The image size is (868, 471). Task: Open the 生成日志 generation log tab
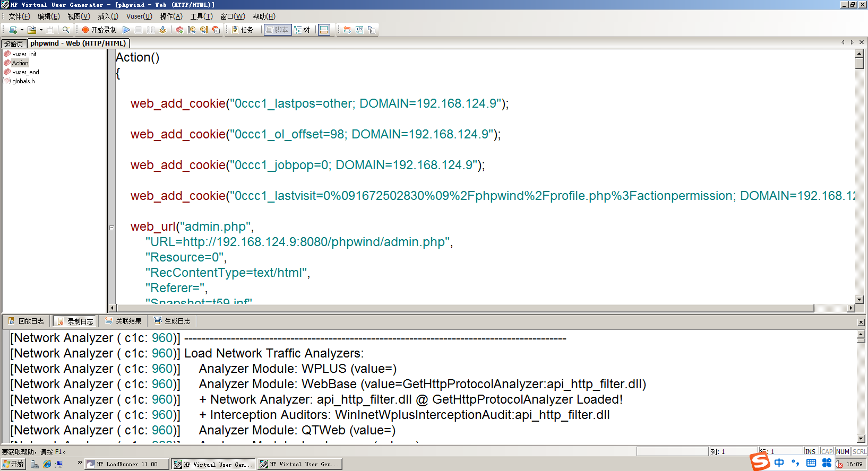(172, 321)
